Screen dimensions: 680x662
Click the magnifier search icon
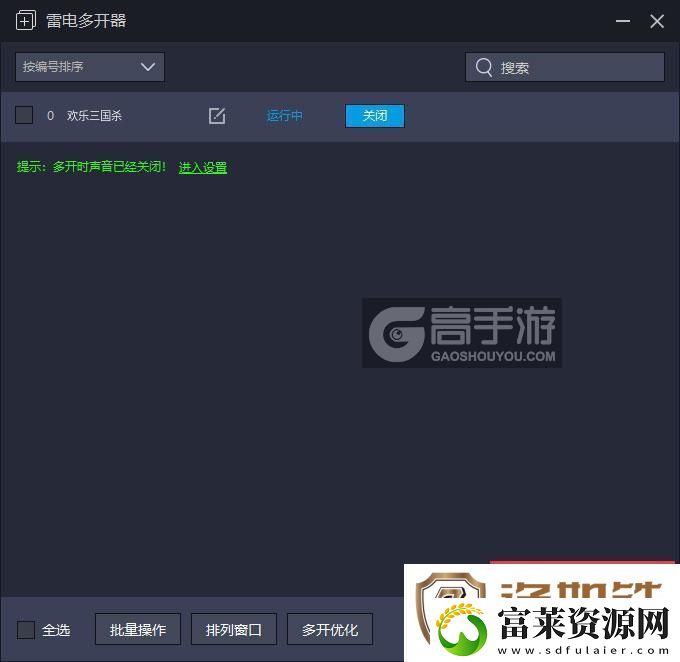pyautogui.click(x=484, y=68)
